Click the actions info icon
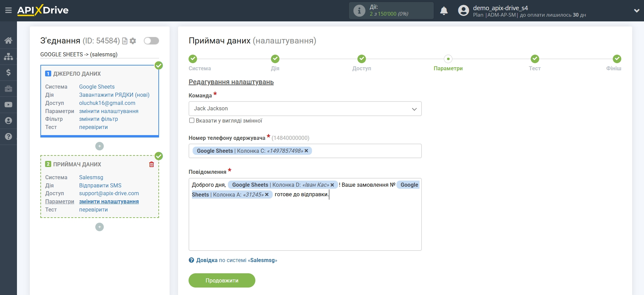This screenshot has width=644, height=295. click(x=359, y=11)
